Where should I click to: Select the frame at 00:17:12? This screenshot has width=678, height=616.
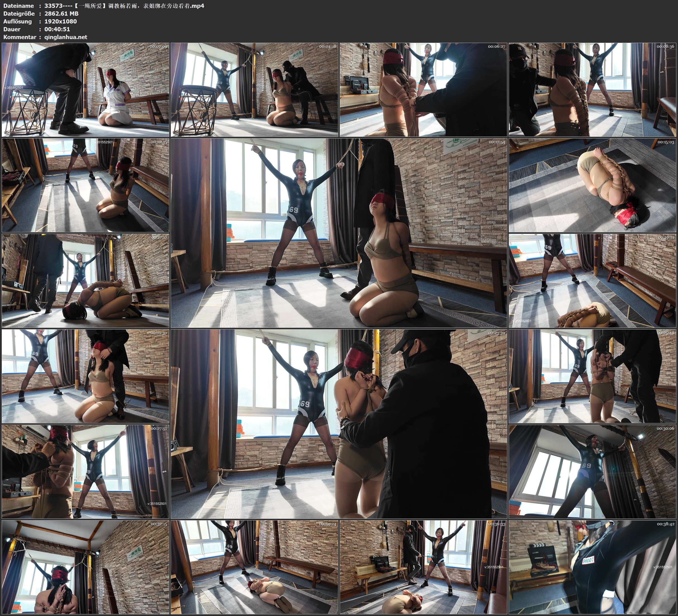[x=85, y=280]
